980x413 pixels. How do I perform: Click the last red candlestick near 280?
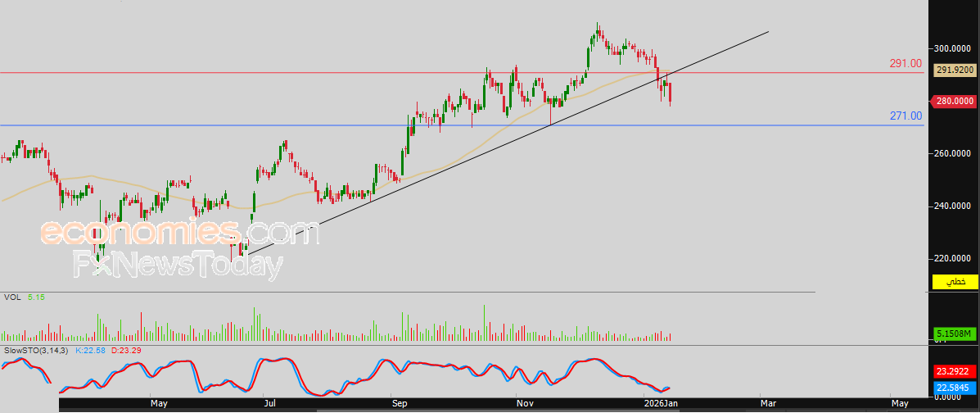[670, 93]
